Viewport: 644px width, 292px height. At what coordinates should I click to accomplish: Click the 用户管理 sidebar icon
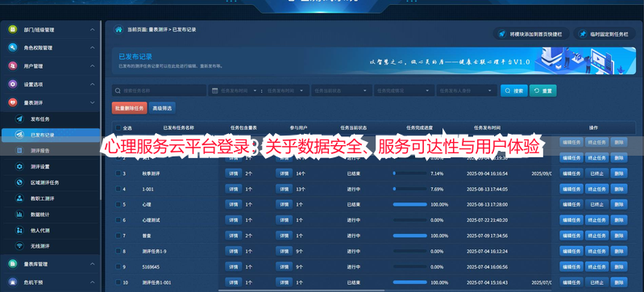pos(13,66)
